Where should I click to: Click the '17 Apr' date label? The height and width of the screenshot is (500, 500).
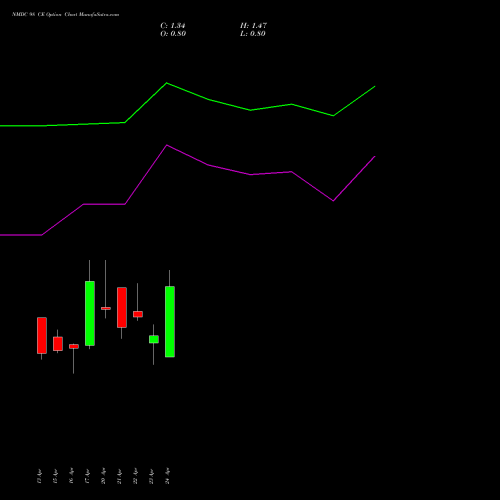point(87,476)
